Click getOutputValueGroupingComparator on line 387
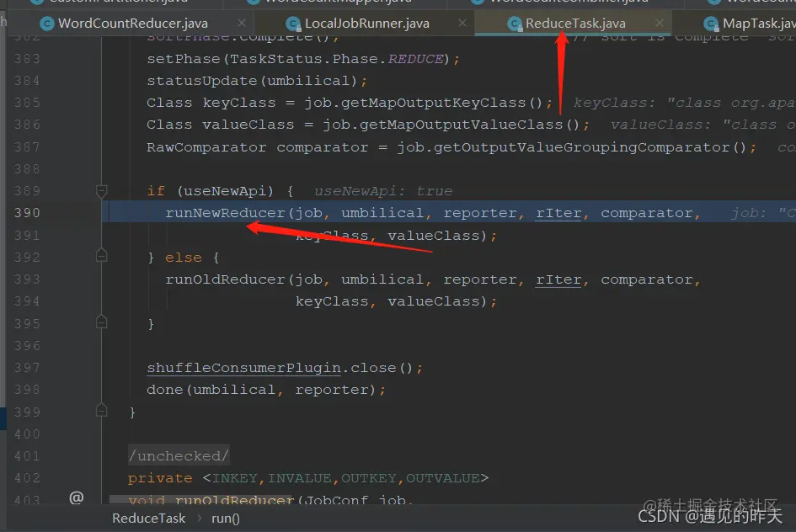The height and width of the screenshot is (532, 796). (x=581, y=147)
